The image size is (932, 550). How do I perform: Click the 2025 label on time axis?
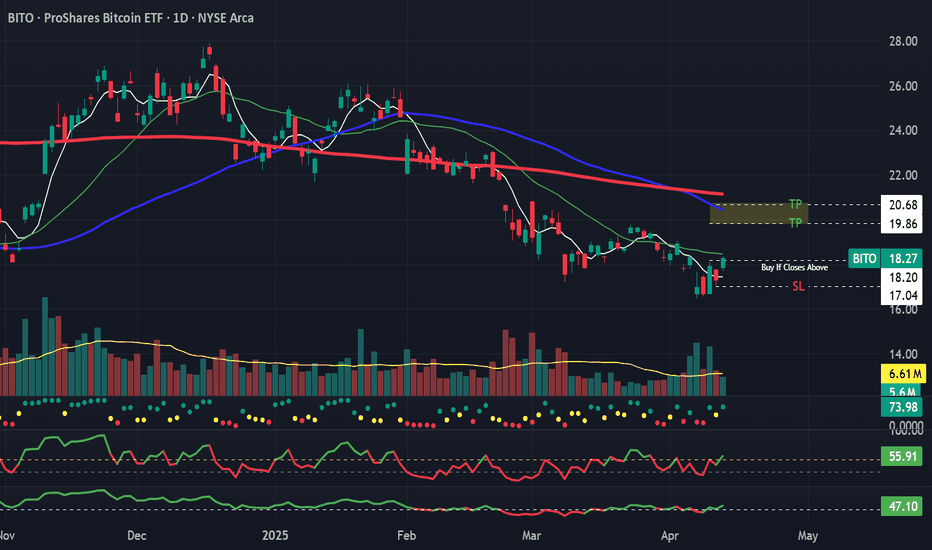[275, 535]
